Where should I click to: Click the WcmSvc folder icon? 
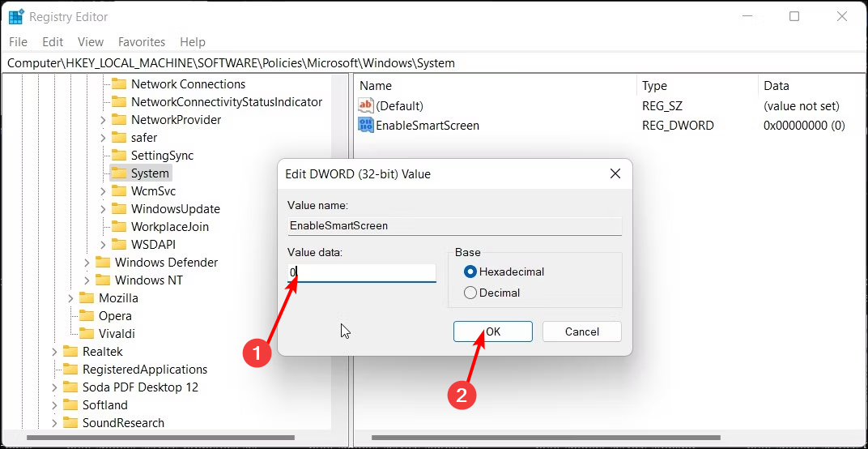[119, 191]
